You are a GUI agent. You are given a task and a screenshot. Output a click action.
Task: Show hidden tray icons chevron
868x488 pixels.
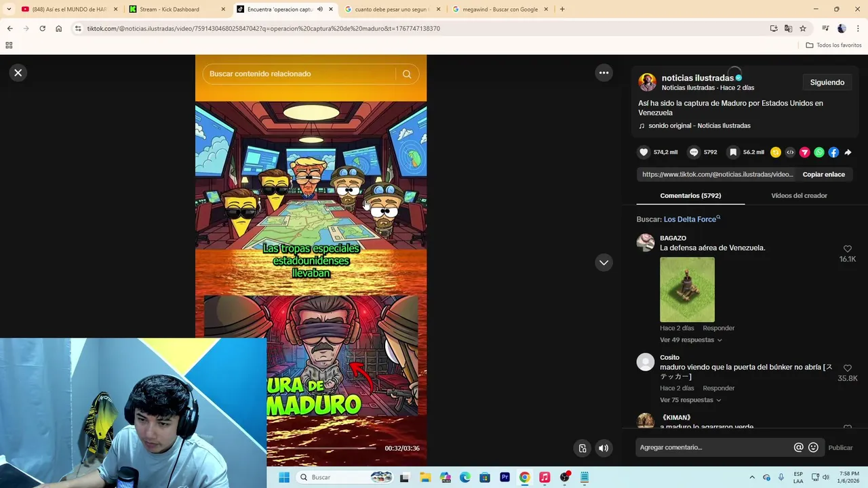pos(752,477)
